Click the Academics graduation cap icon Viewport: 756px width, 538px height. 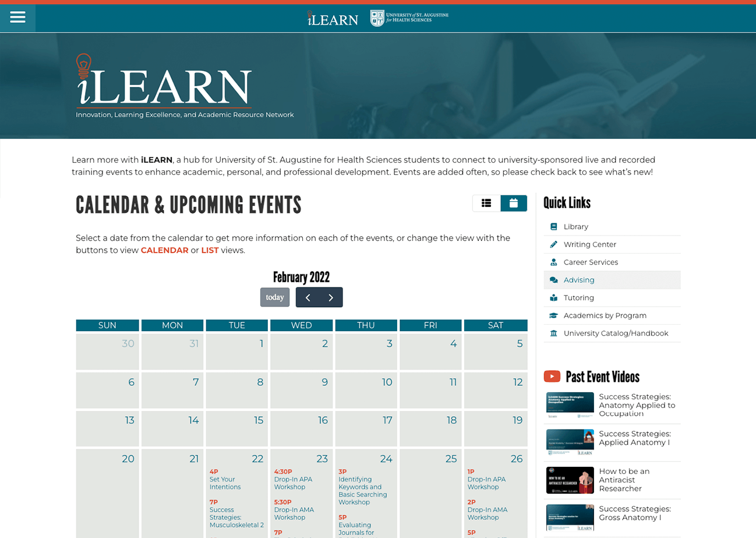(x=554, y=315)
